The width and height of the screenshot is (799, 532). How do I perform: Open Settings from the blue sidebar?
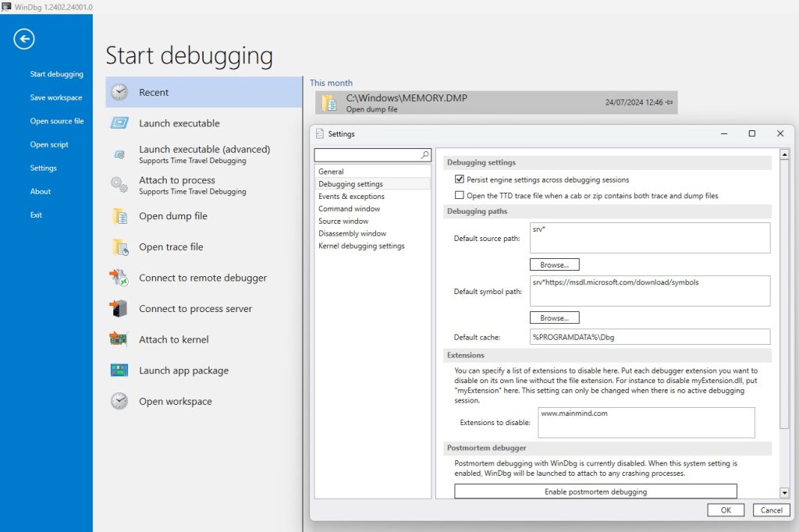[x=44, y=168]
